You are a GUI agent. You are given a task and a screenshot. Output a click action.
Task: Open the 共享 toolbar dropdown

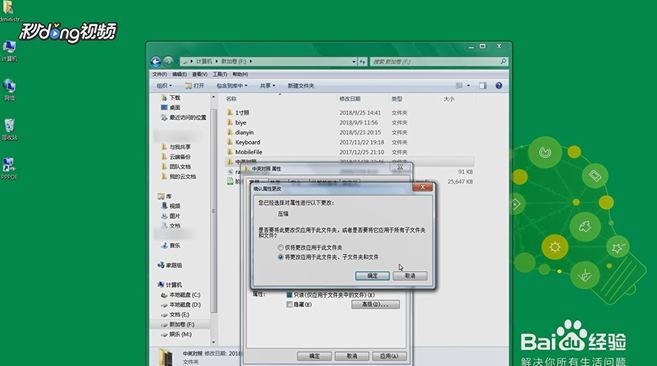[x=267, y=86]
